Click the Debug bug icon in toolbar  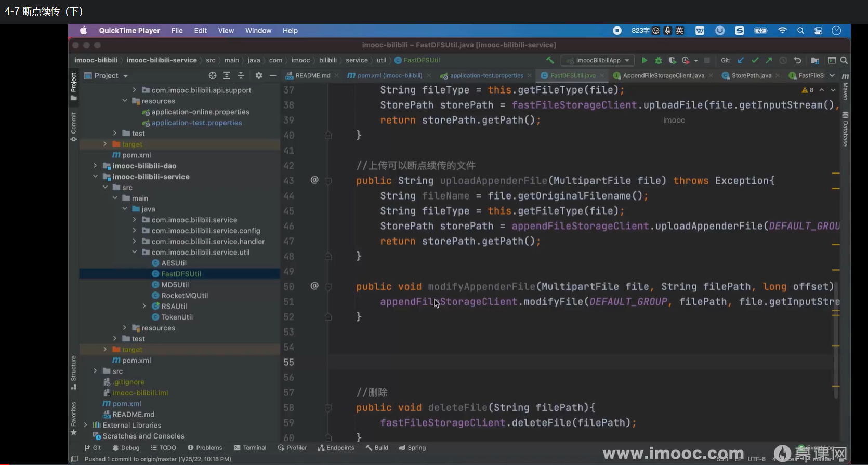point(659,60)
